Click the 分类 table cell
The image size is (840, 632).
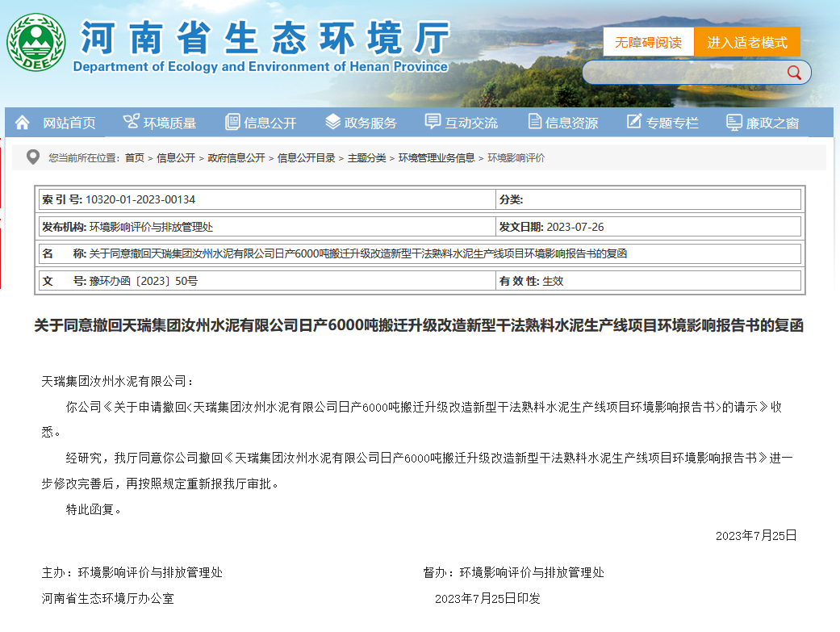pos(648,199)
